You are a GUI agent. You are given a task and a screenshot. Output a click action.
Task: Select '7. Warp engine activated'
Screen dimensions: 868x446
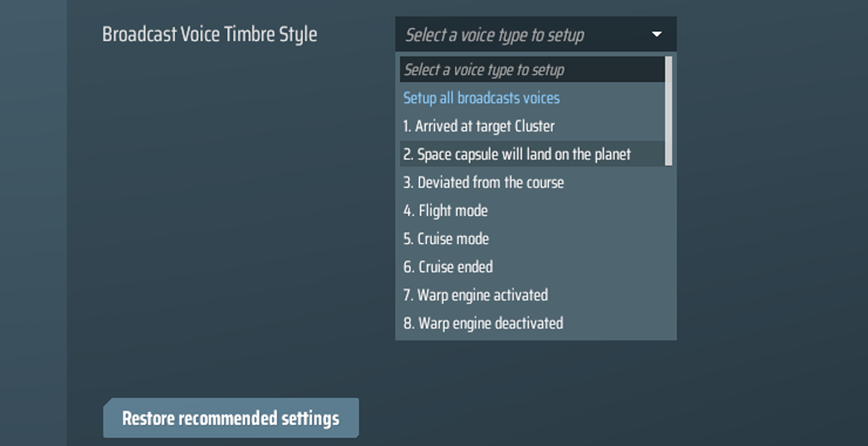tap(475, 295)
